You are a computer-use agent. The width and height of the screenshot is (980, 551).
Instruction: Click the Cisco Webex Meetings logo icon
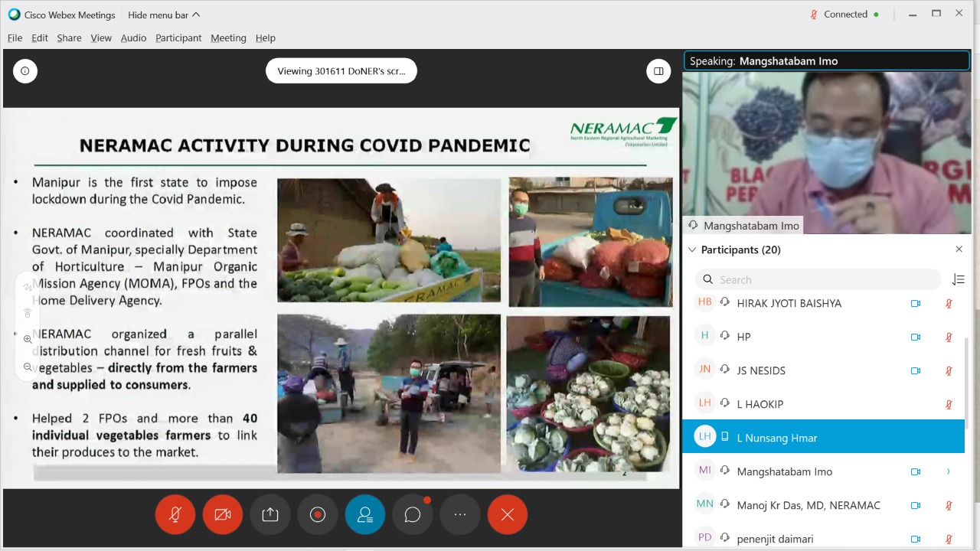(14, 15)
